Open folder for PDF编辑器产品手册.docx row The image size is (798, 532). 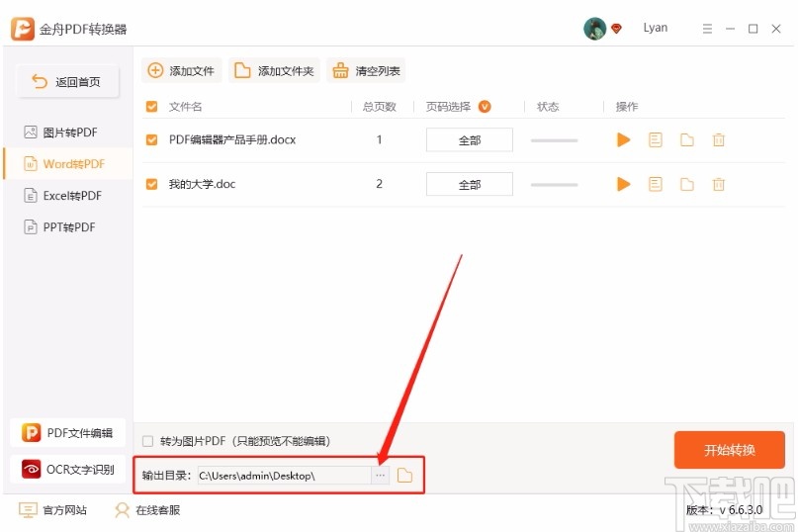click(x=687, y=140)
